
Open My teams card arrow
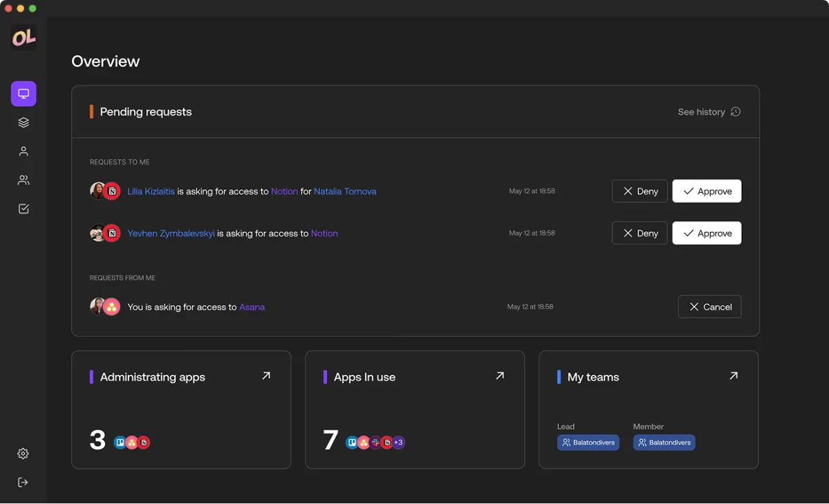(x=734, y=376)
